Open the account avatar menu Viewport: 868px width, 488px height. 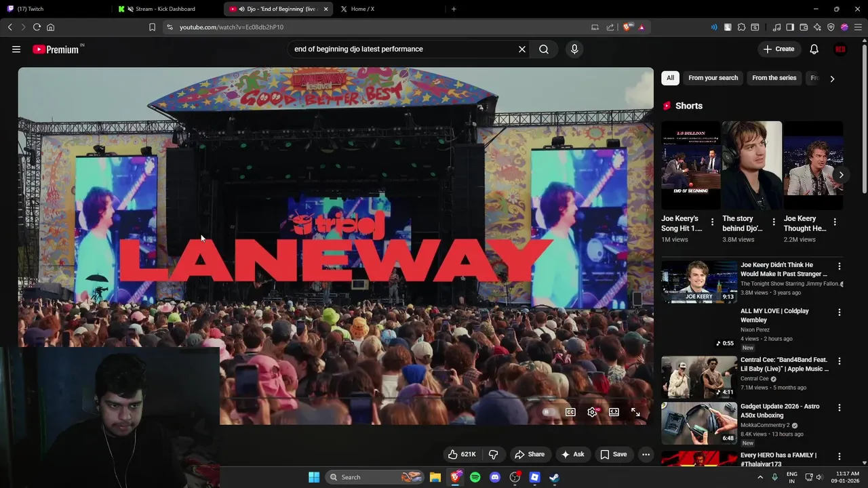pyautogui.click(x=840, y=49)
